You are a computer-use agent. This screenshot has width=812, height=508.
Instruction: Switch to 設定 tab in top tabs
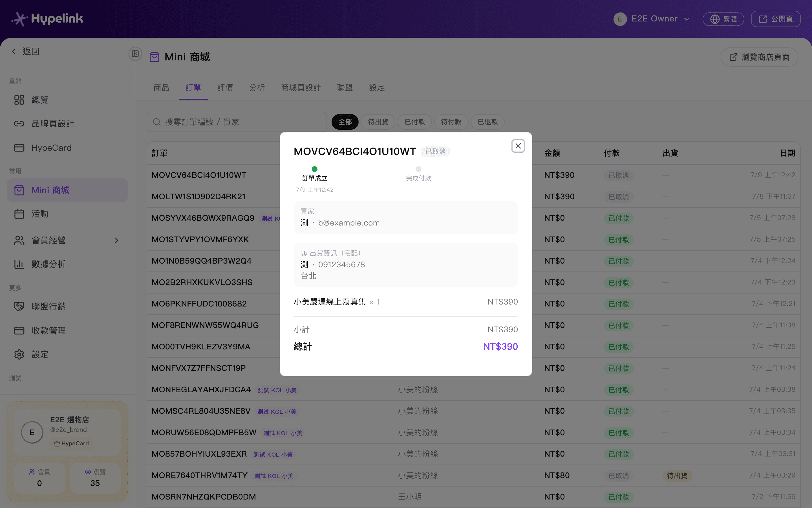(377, 88)
